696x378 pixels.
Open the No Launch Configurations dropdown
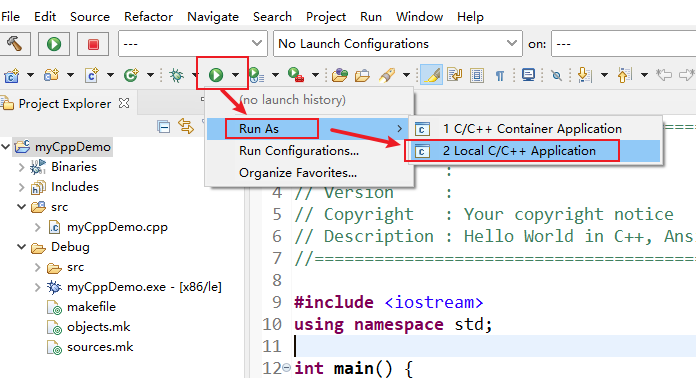(398, 43)
